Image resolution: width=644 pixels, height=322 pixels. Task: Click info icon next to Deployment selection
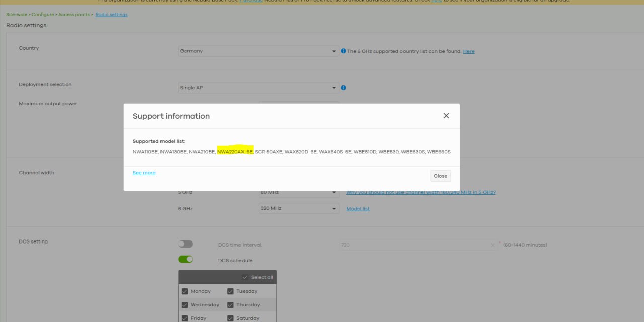(343, 88)
